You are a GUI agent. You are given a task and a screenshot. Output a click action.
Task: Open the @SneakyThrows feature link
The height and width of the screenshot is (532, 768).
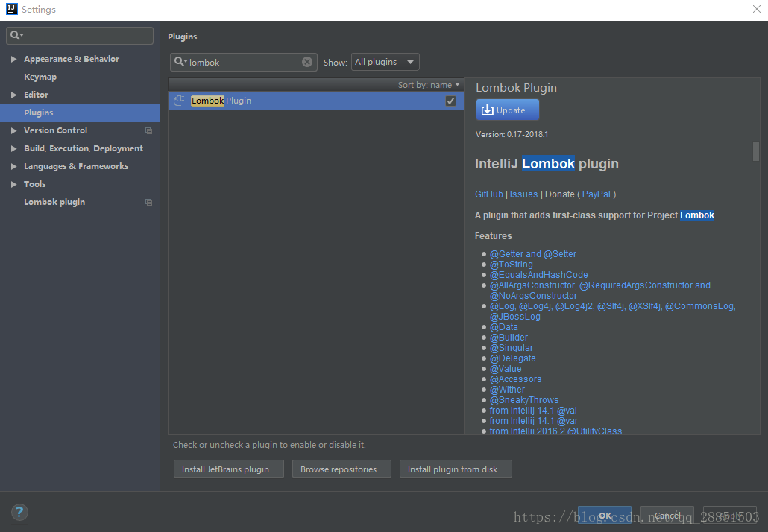coord(524,400)
